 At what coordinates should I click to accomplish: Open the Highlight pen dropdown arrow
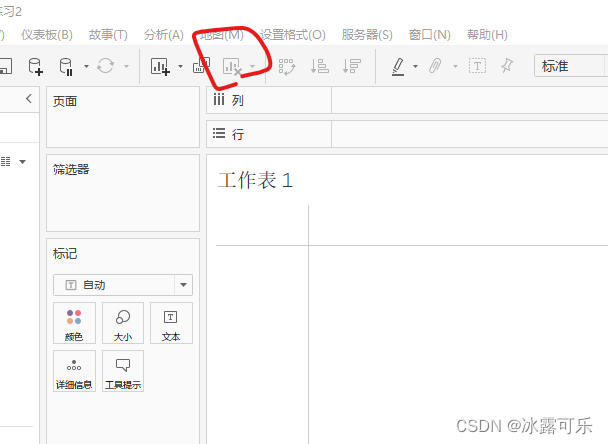(415, 66)
